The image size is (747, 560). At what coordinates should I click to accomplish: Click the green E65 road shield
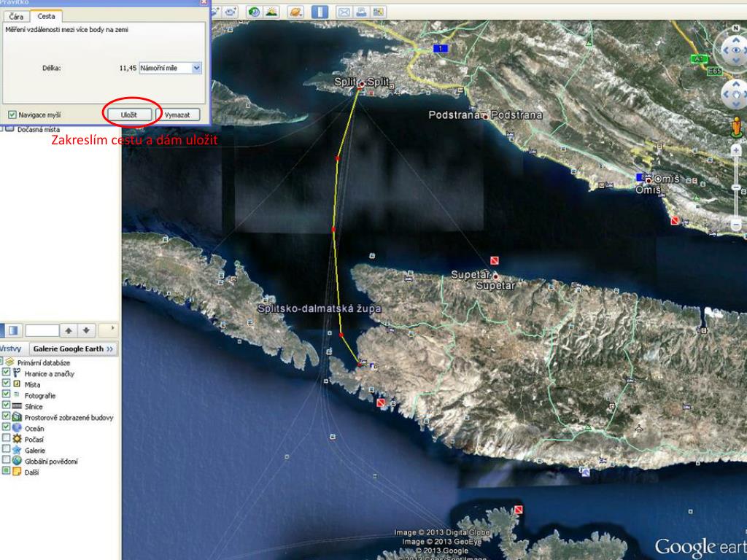(x=714, y=71)
